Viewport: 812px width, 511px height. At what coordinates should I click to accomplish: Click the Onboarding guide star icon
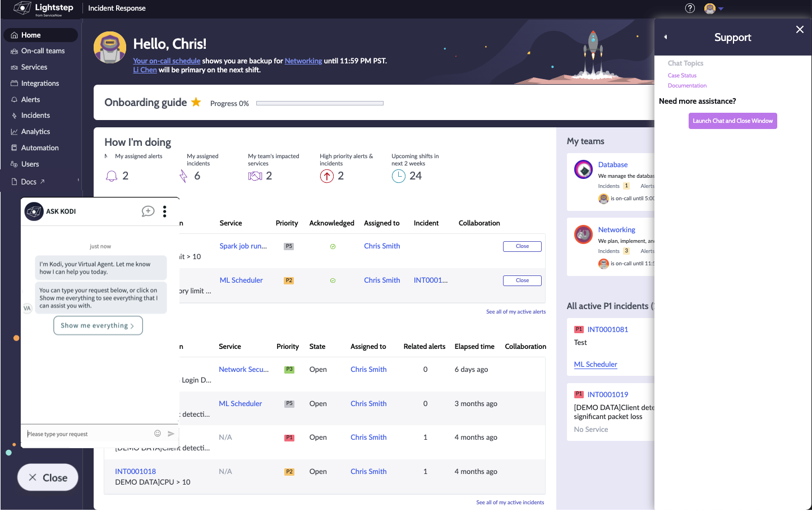196,102
